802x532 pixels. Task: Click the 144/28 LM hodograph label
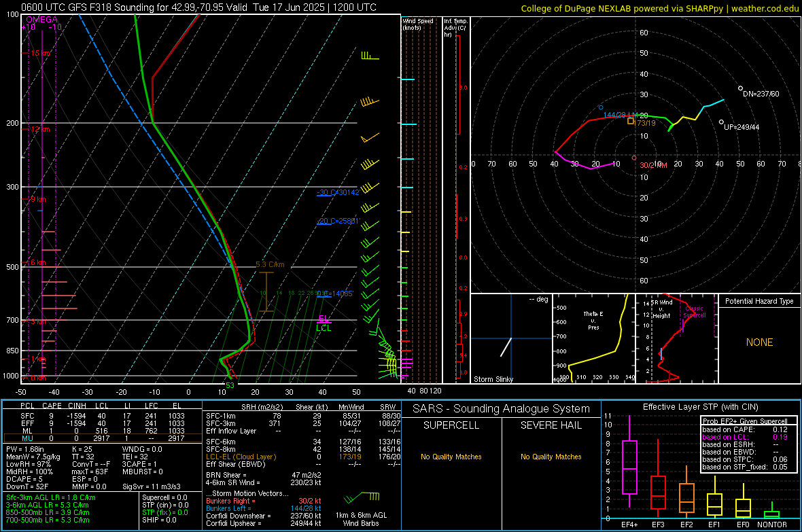(621, 115)
